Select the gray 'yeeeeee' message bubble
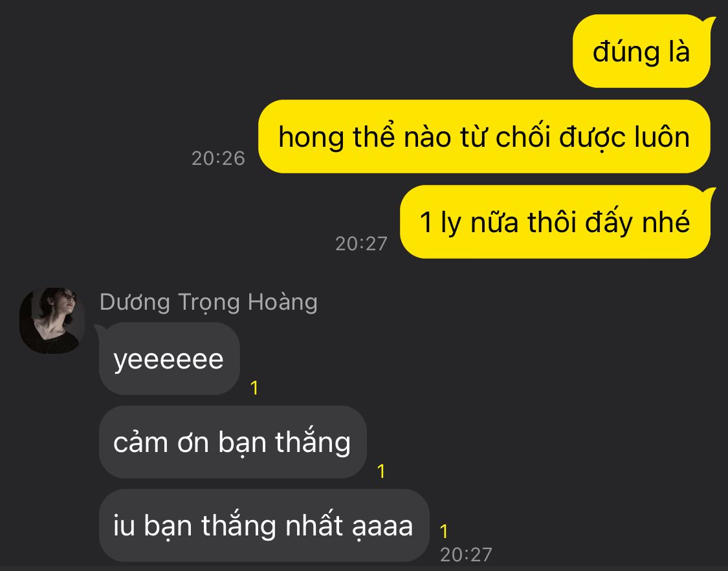 [169, 358]
